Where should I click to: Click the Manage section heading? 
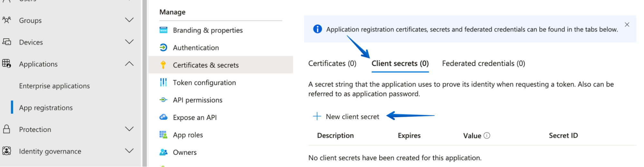(x=172, y=12)
